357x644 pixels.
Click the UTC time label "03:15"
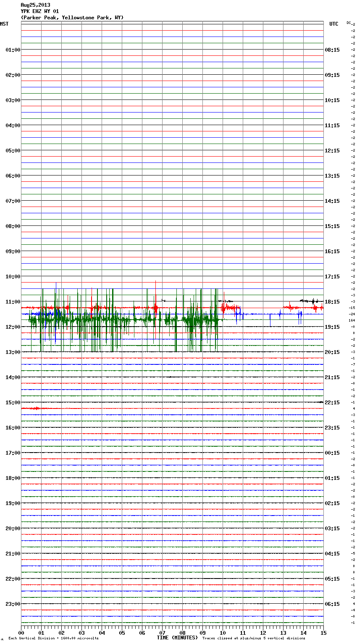(x=332, y=529)
